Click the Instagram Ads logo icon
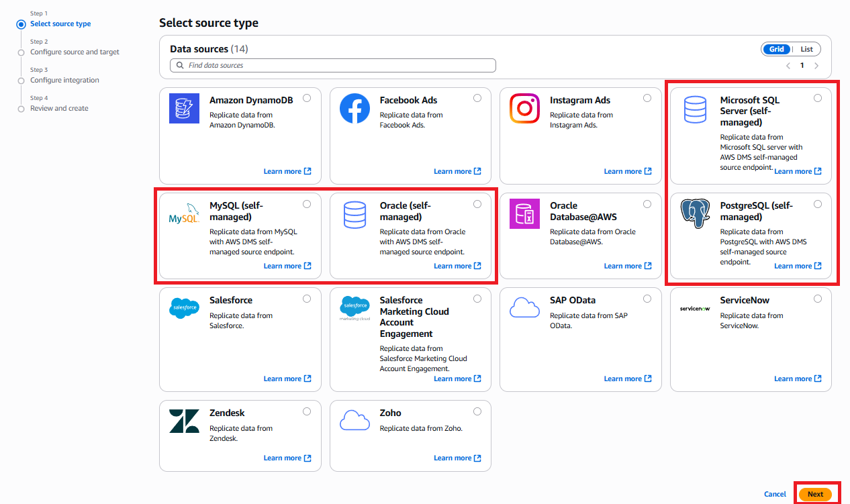This screenshot has height=504, width=850. pos(525,109)
